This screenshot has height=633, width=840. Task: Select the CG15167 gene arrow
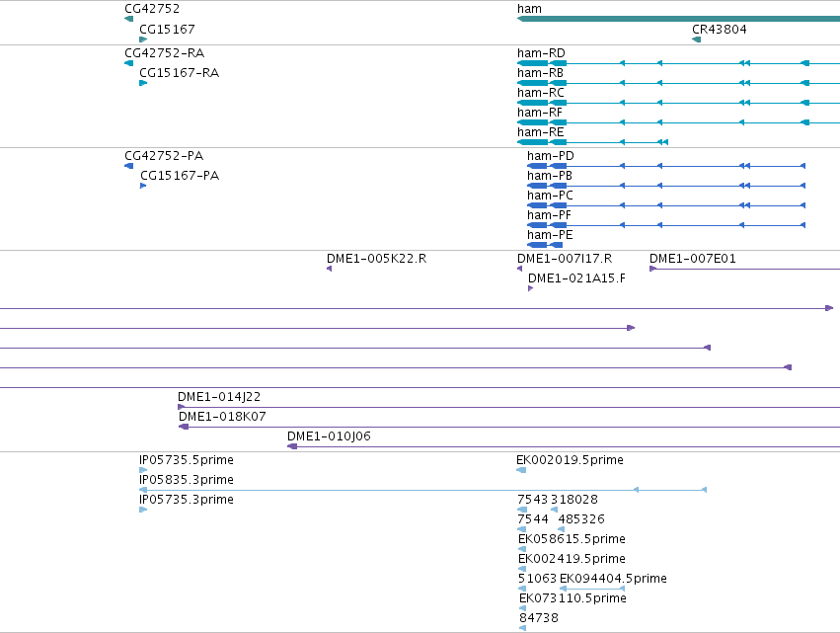143,40
